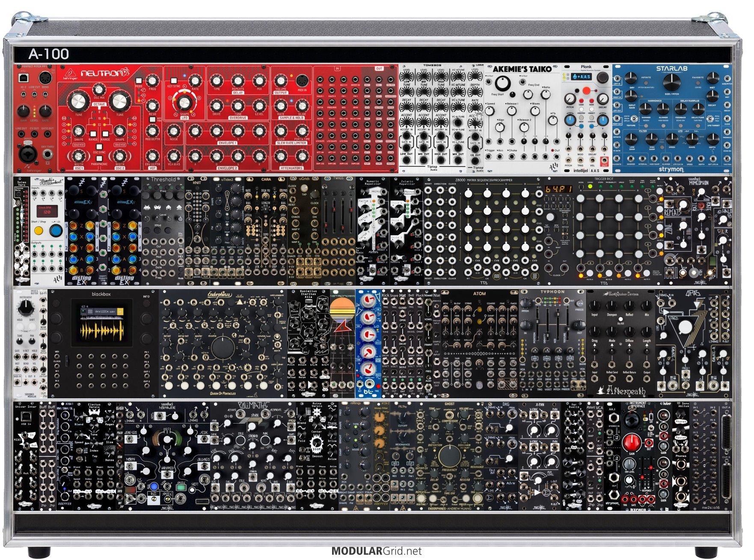Click the VOLUME knob on the Neutron
Viewport: 754px width, 560px height.
point(280,80)
